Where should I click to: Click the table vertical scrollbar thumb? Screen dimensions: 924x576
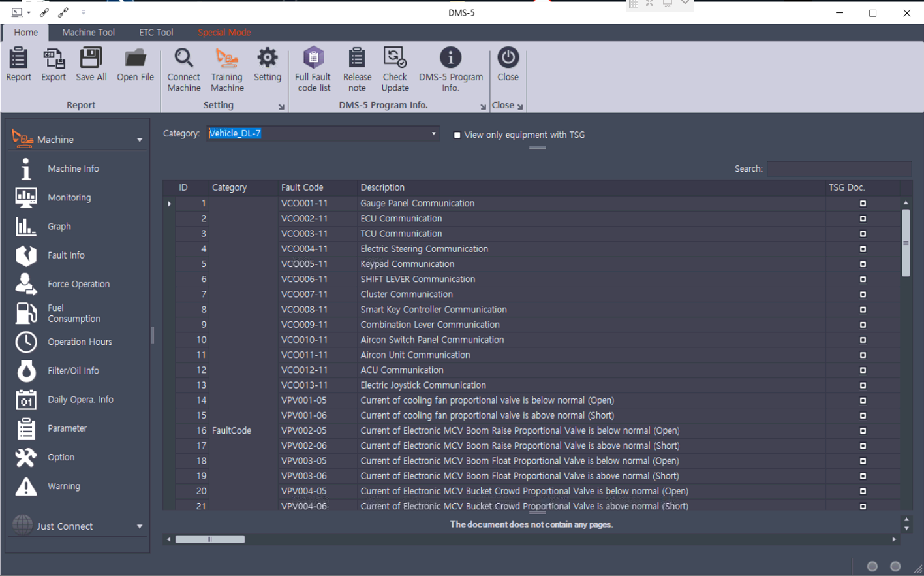tap(906, 243)
